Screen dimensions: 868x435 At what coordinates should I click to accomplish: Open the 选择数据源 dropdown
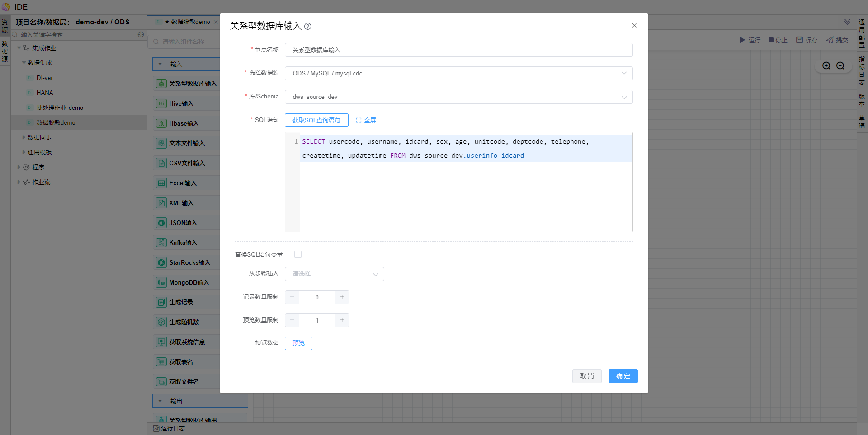point(458,73)
